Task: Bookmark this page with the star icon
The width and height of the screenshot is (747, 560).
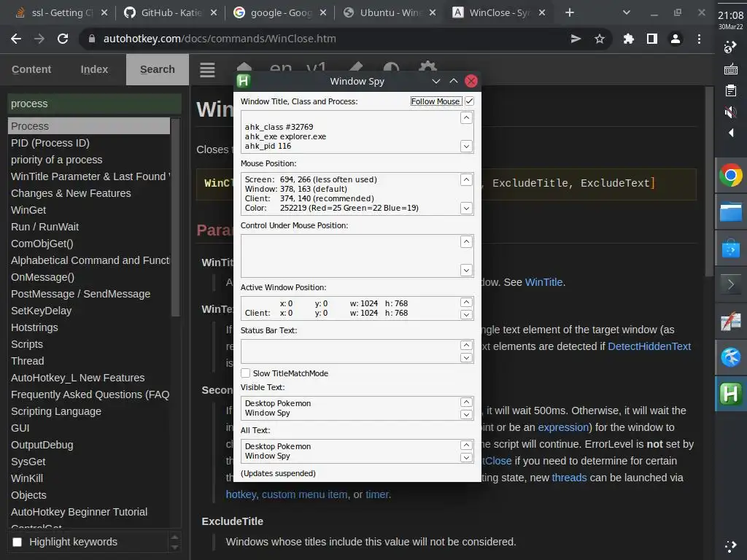Action: click(600, 39)
